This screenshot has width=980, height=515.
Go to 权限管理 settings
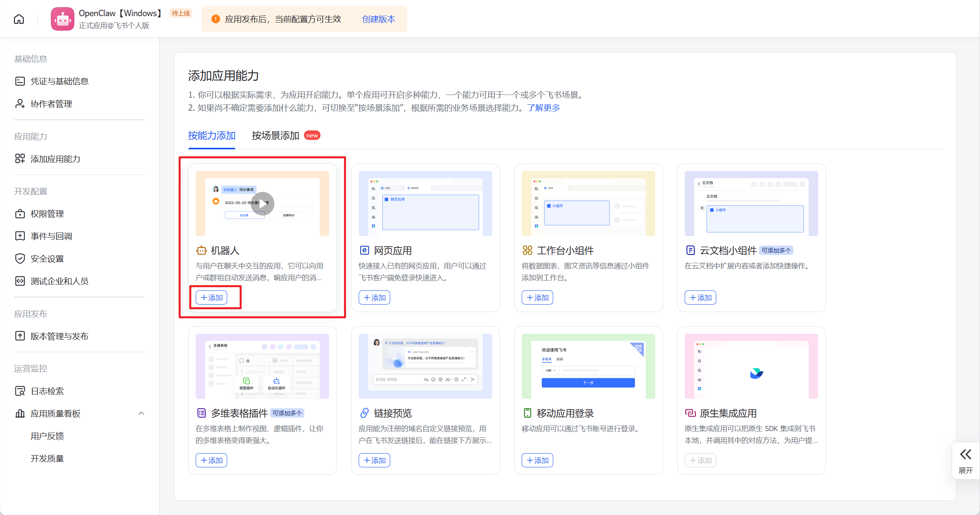click(47, 214)
